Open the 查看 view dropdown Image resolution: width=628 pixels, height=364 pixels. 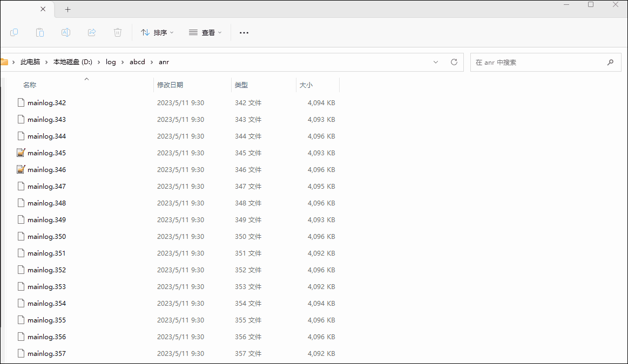[205, 33]
